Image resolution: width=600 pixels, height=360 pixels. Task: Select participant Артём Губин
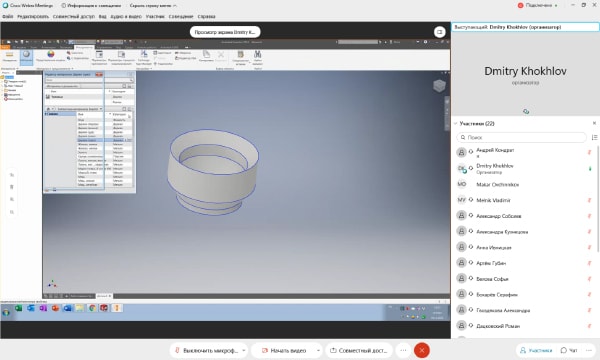click(523, 263)
